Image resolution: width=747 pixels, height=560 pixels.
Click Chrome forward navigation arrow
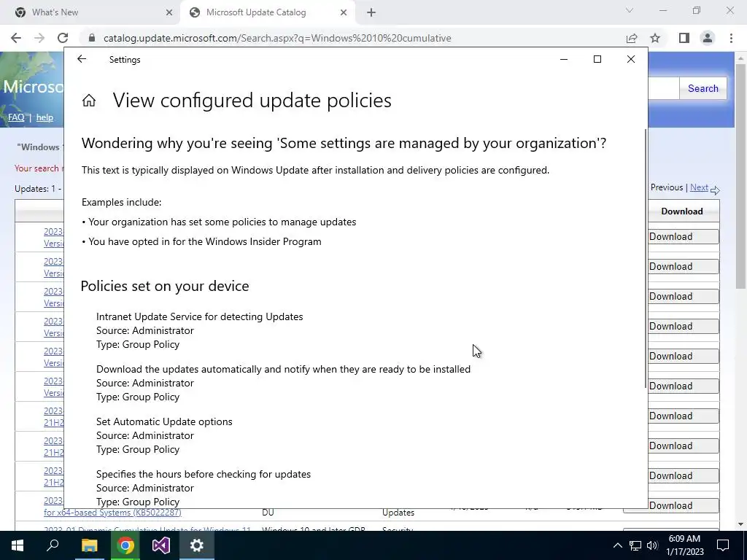point(39,38)
